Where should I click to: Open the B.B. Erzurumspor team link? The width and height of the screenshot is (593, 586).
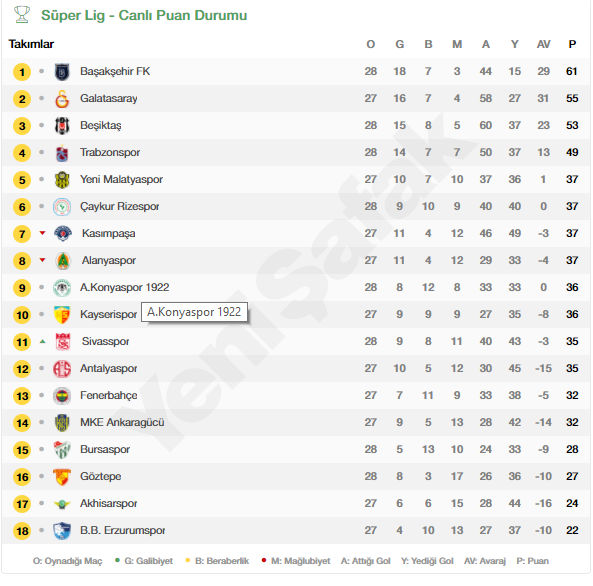(x=123, y=530)
